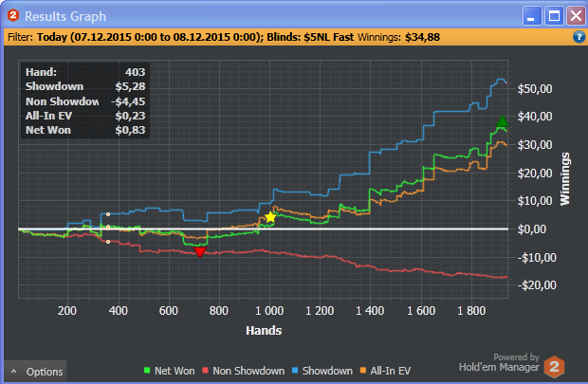This screenshot has height=384, width=588.
Task: Click the 1 000 hands axis label
Action: pyautogui.click(x=269, y=311)
